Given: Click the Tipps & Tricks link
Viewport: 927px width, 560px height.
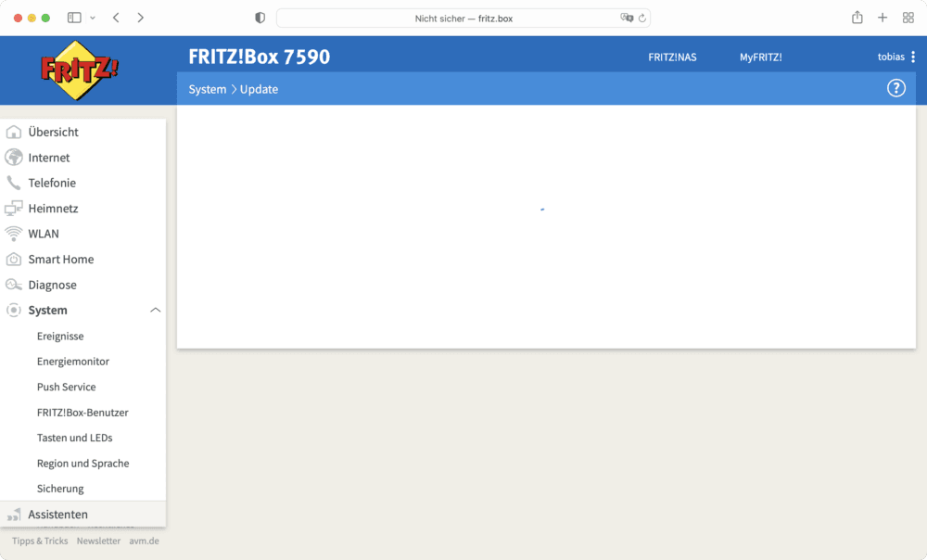Looking at the screenshot, I should [x=40, y=541].
